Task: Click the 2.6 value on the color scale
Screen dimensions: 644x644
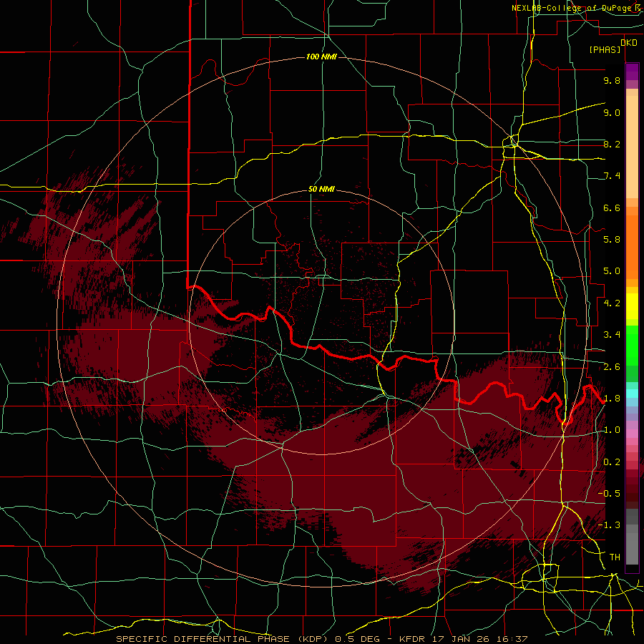Action: 612,367
